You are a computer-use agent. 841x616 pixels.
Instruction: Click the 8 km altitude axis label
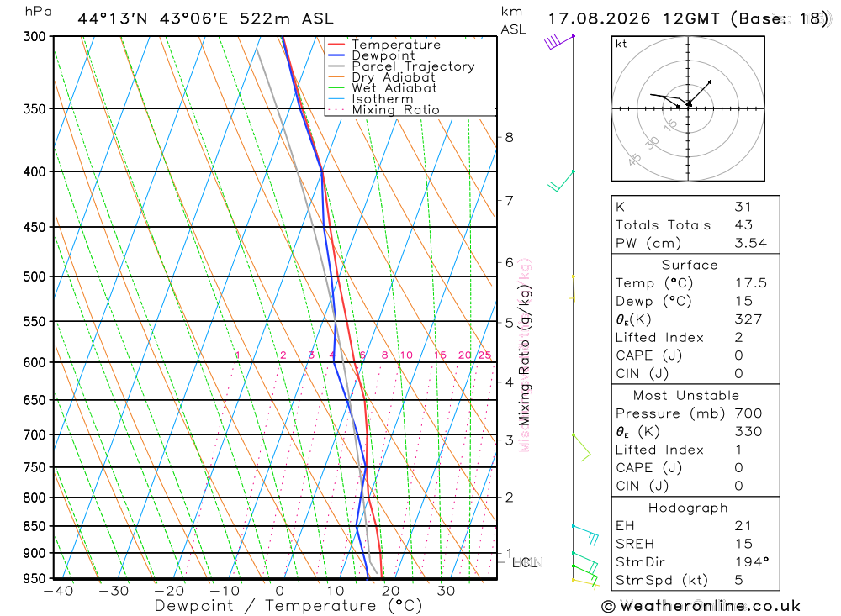tap(509, 137)
